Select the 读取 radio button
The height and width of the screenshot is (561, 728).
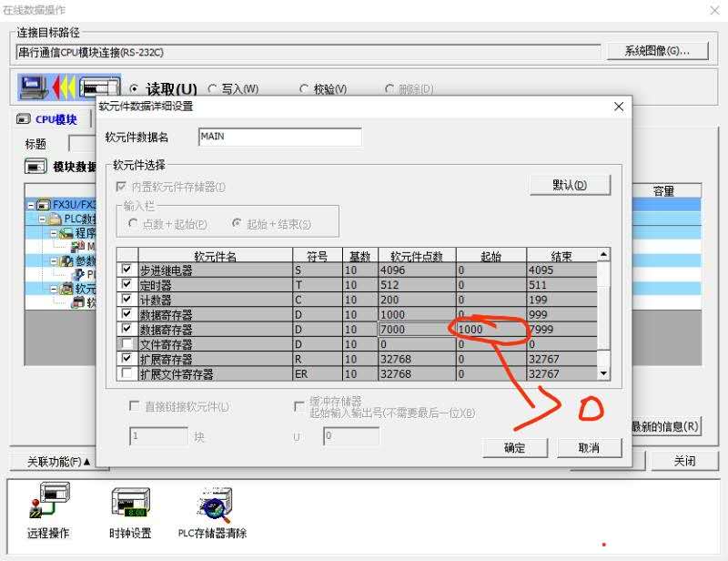134,89
